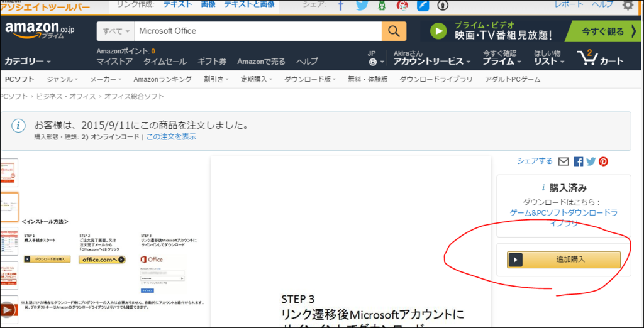Share product on Pinterest
The width and height of the screenshot is (644, 328).
[603, 161]
